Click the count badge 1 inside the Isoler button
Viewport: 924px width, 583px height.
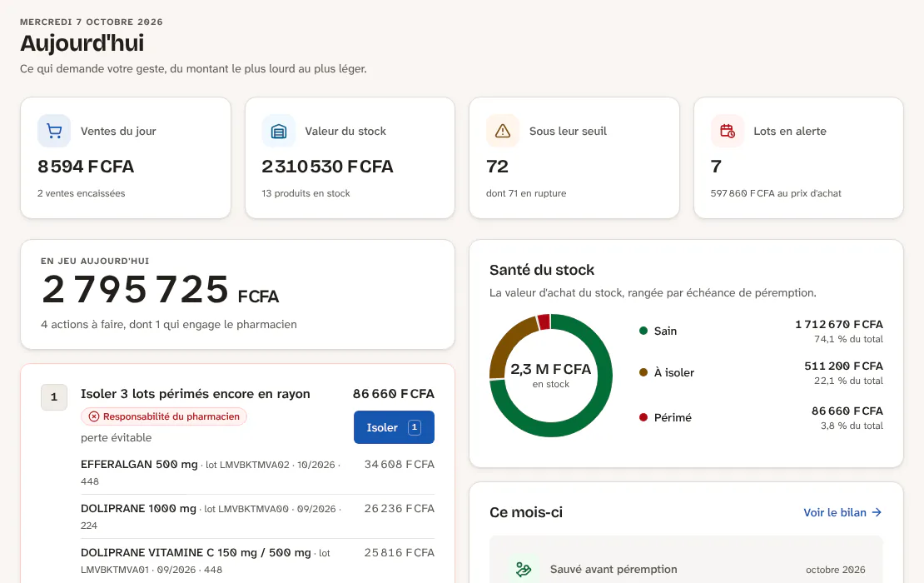(x=415, y=427)
